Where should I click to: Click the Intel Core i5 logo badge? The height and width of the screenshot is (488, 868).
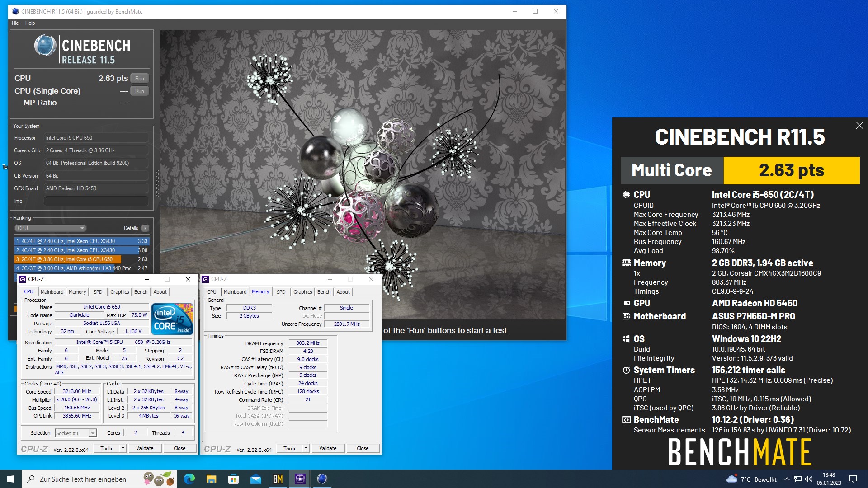tap(173, 319)
